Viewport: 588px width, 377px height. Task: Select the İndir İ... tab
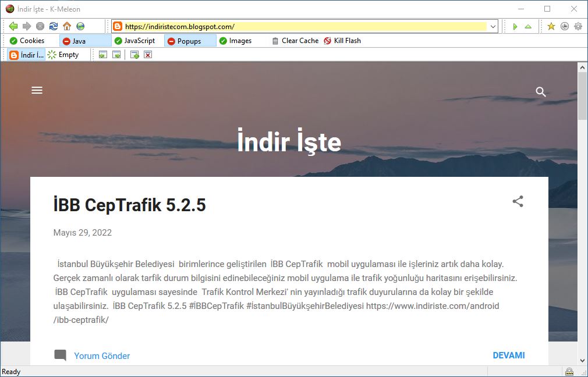click(27, 55)
